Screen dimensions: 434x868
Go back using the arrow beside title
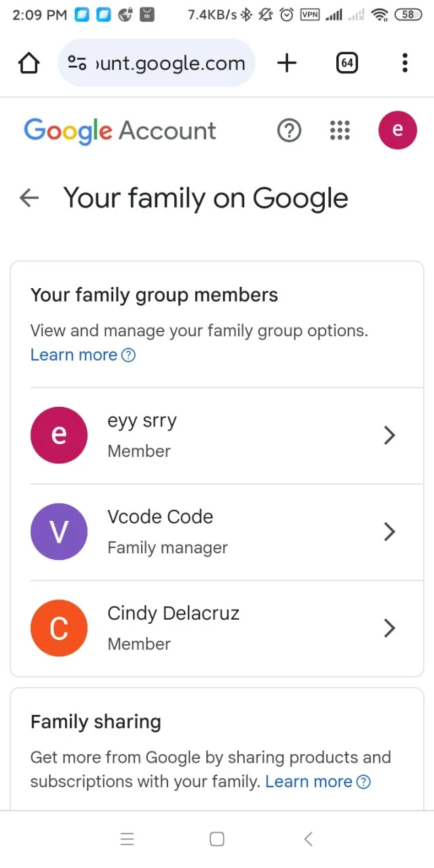click(x=29, y=198)
